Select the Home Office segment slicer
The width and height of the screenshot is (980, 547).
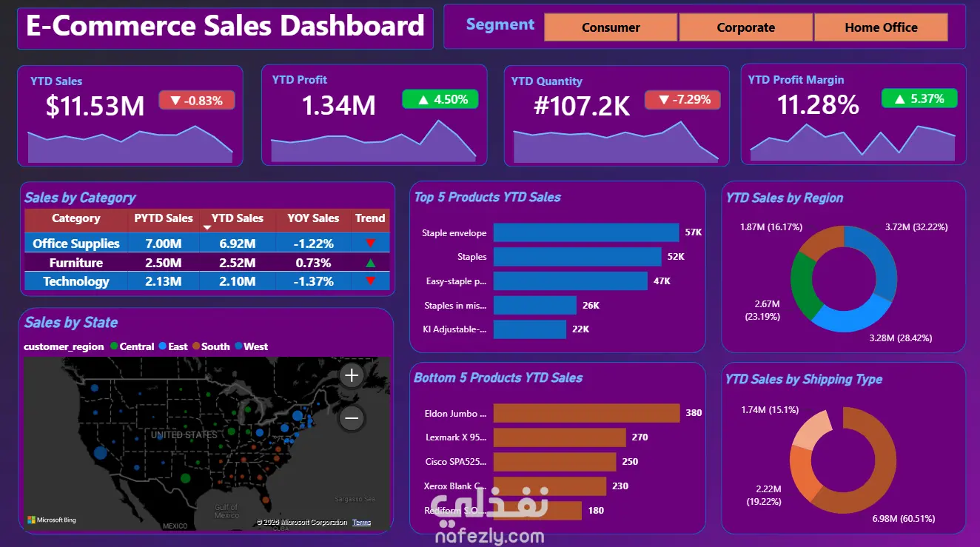pos(881,27)
